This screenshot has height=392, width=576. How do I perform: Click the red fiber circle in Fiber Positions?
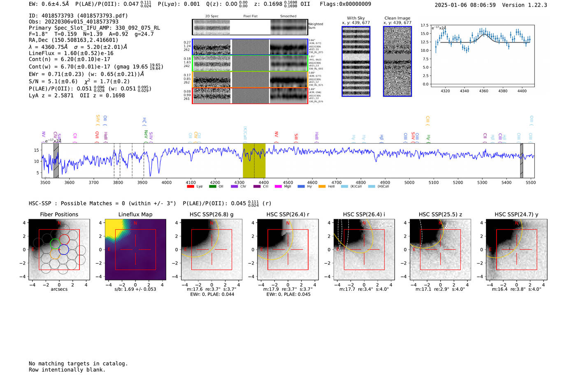click(64, 239)
